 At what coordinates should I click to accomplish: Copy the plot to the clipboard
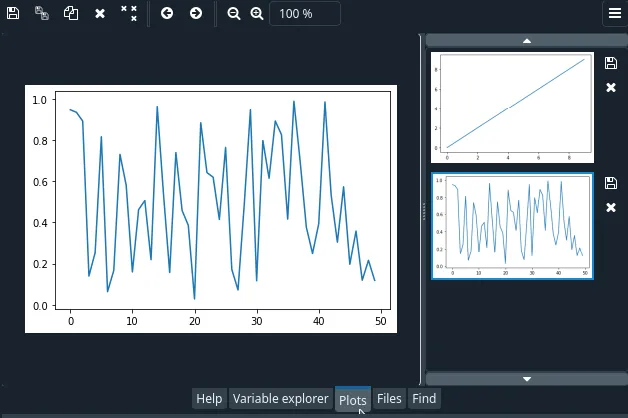(x=71, y=13)
